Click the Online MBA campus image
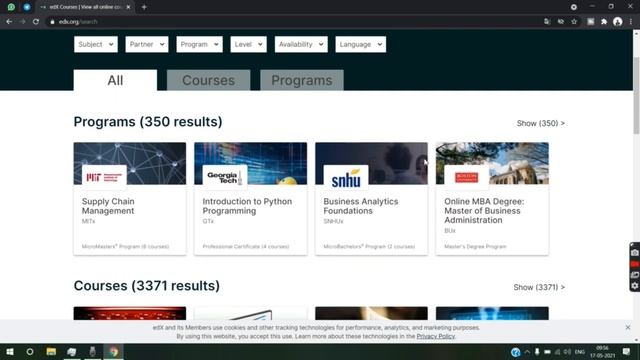 point(492,163)
